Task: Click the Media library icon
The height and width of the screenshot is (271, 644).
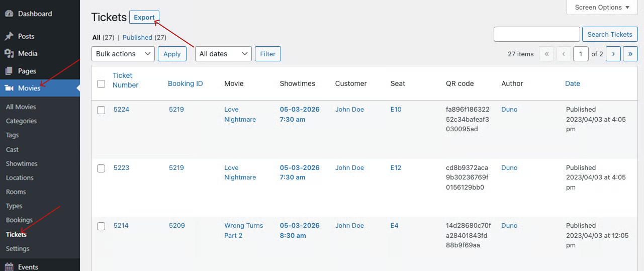Action: point(9,53)
